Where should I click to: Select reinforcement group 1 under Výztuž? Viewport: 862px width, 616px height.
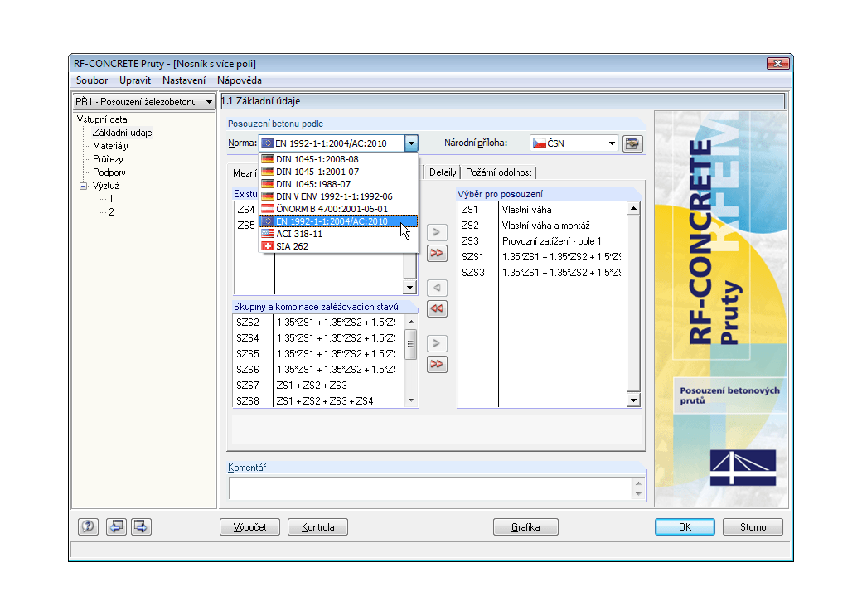[x=110, y=199]
